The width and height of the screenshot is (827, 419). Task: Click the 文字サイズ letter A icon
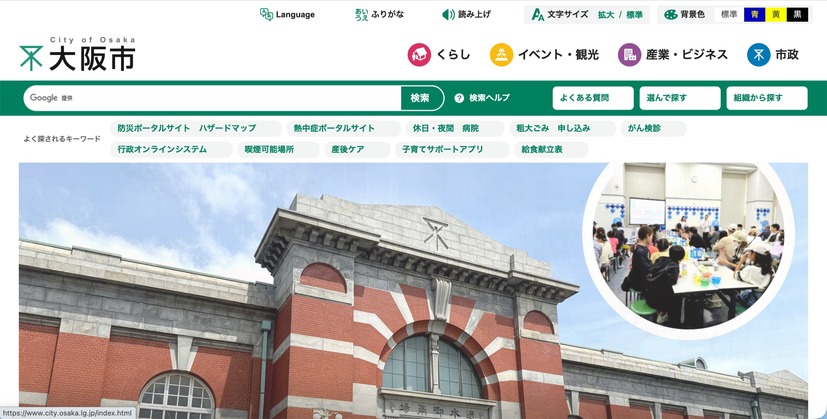coord(537,15)
